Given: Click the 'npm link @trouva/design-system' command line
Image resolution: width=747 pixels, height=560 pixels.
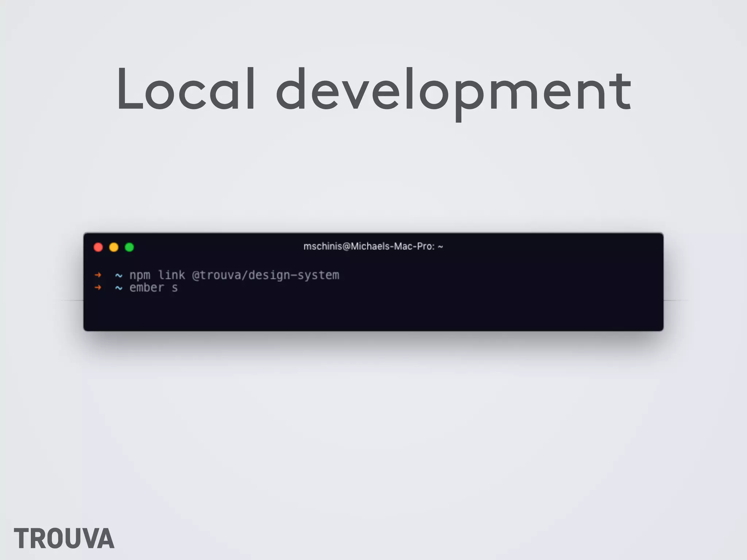Looking at the screenshot, I should click(234, 275).
